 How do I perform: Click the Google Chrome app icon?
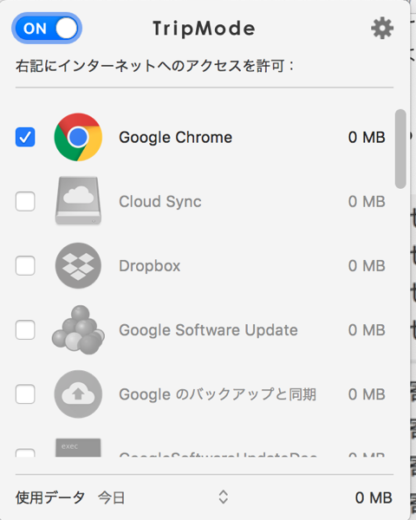[x=78, y=137]
